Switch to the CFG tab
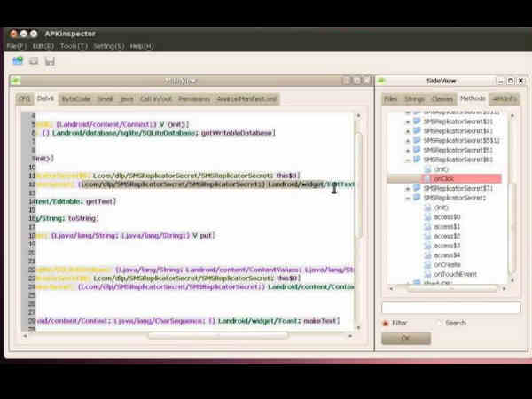This screenshot has height=399, width=532. coord(25,99)
